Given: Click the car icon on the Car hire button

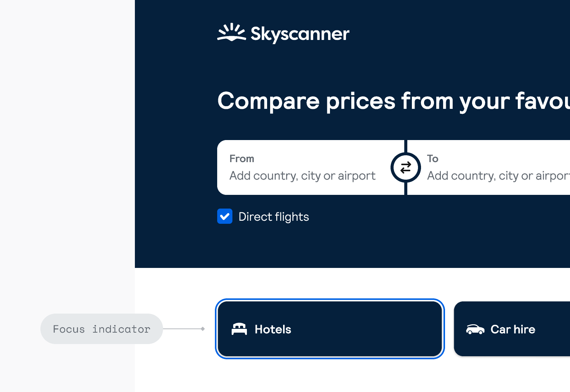Looking at the screenshot, I should coord(475,329).
